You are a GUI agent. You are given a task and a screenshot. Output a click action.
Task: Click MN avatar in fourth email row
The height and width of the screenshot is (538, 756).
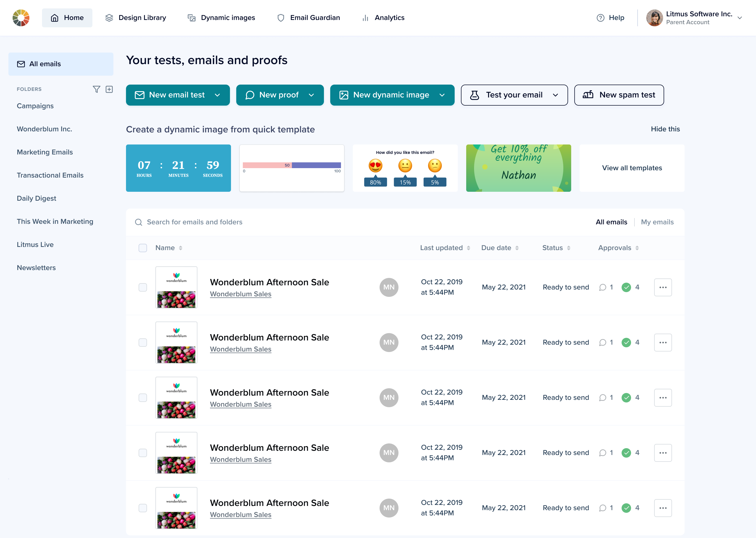388,453
